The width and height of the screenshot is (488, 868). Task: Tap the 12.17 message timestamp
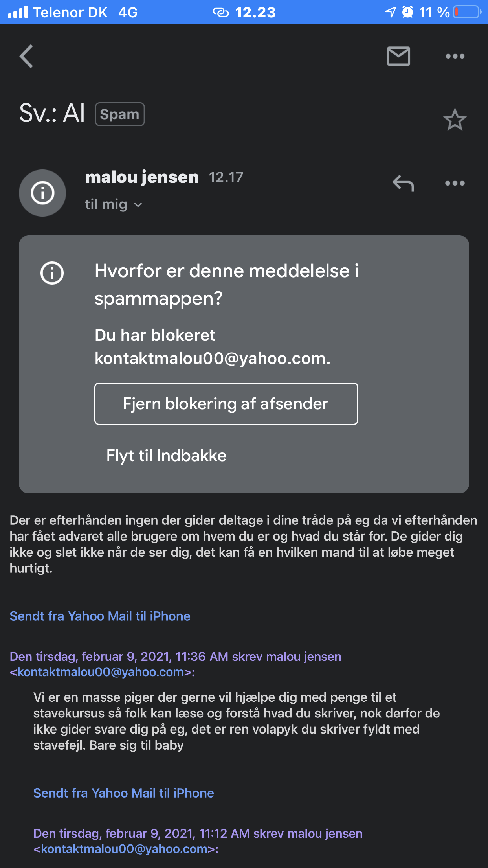[226, 177]
